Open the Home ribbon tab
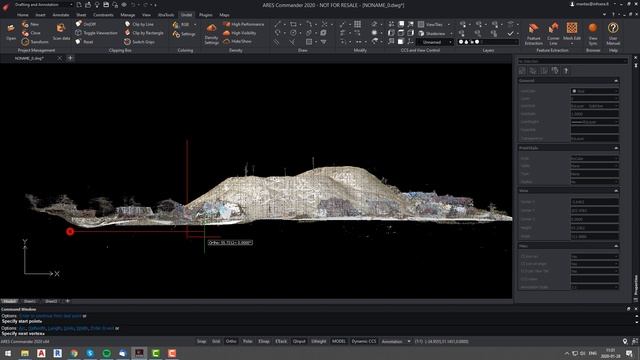 point(22,15)
